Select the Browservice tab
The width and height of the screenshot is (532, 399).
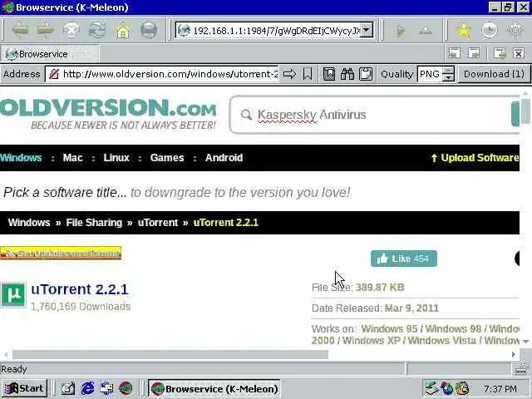pyautogui.click(x=50, y=54)
